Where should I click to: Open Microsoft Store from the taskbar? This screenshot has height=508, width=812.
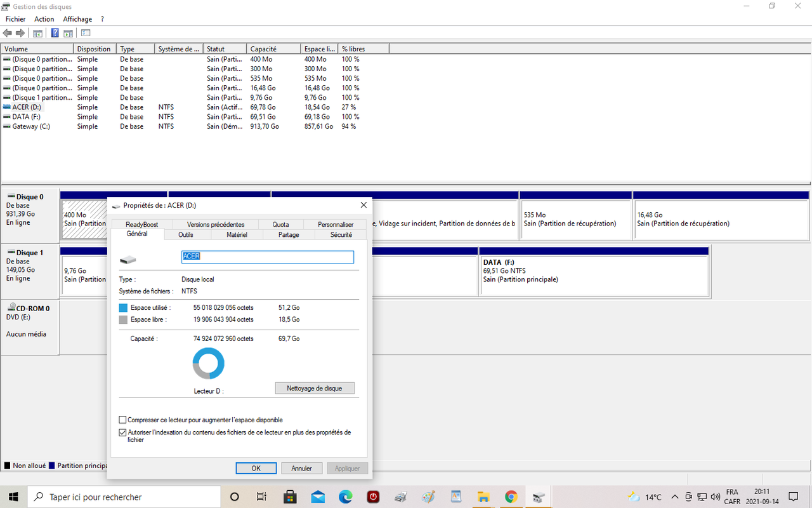point(290,497)
